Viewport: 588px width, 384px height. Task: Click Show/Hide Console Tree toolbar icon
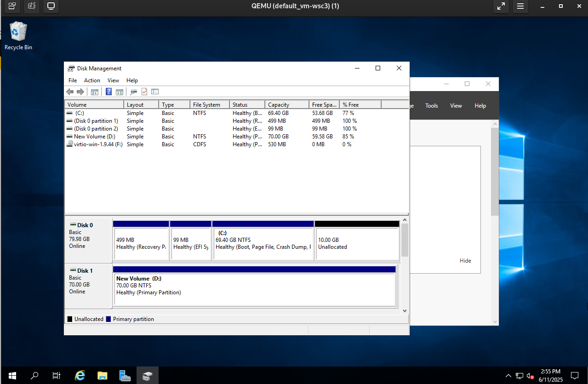tap(95, 92)
